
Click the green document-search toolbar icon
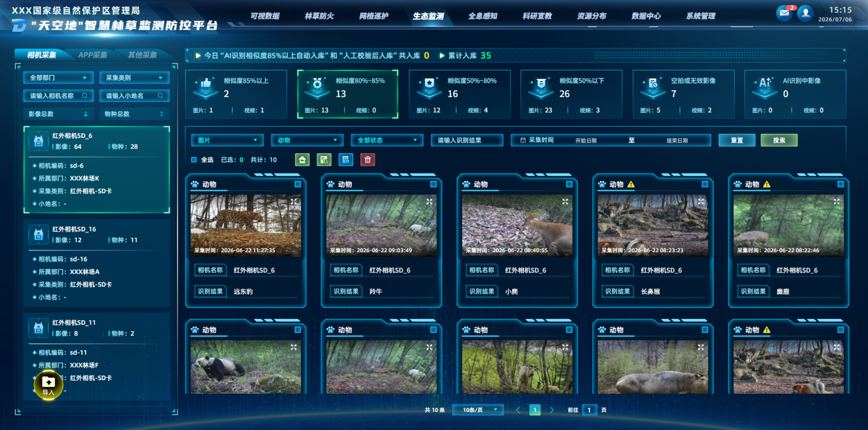(324, 159)
